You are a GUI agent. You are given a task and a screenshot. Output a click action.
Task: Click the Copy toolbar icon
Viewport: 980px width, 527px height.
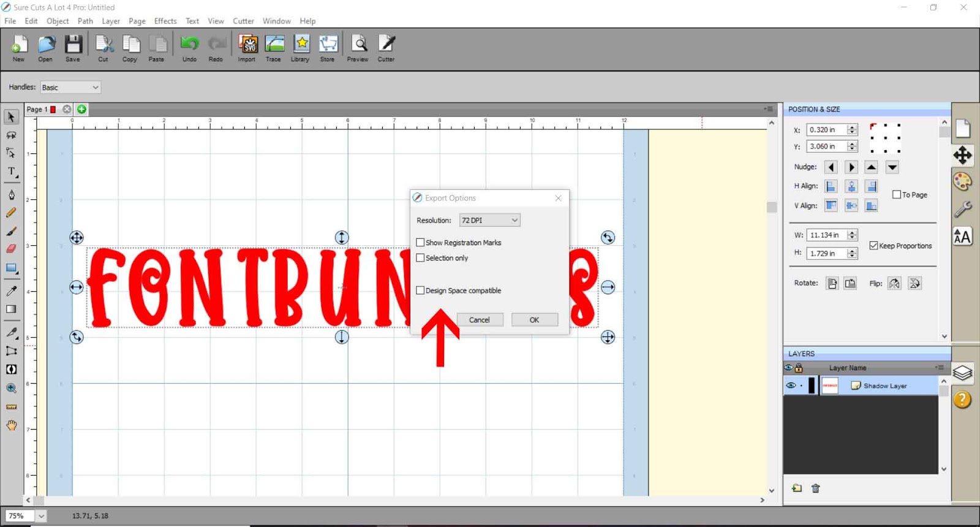coord(130,48)
